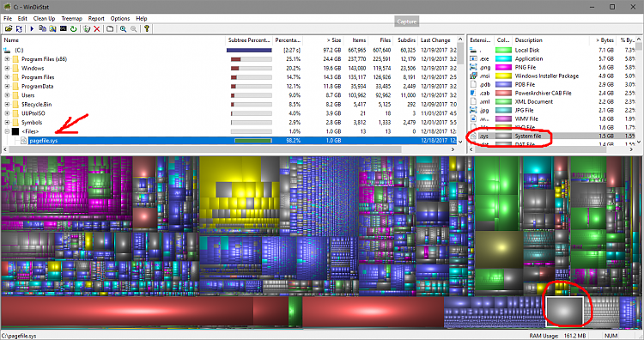Image resolution: width=644 pixels, height=340 pixels.
Task: Click the drive icon of the (C:) row
Action: 7,50
